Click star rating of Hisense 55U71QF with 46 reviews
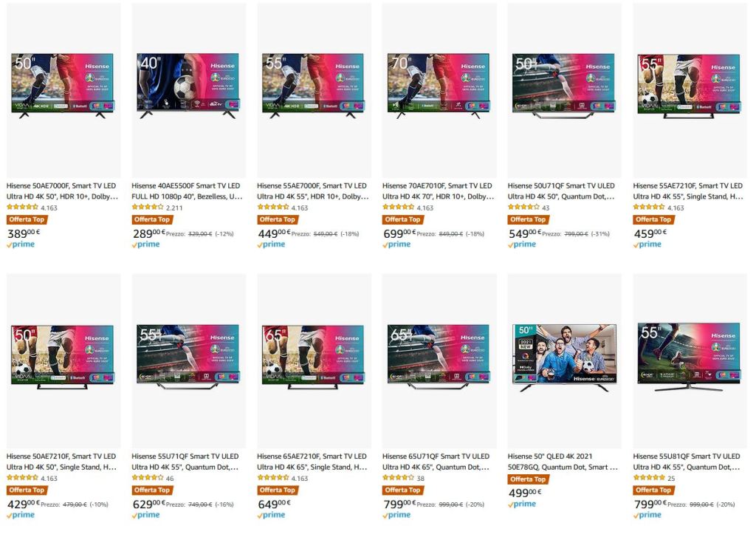This screenshot has width=756, height=534. [x=148, y=478]
